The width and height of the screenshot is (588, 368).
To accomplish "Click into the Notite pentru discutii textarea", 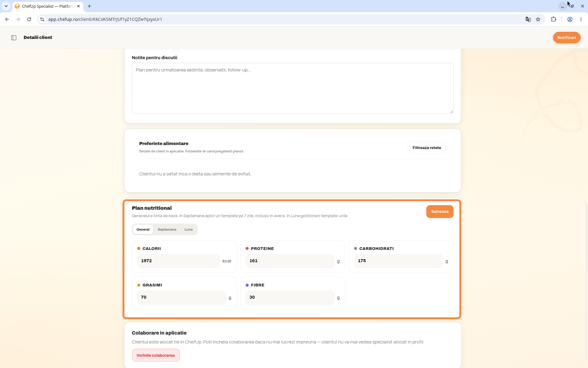I will click(292, 88).
